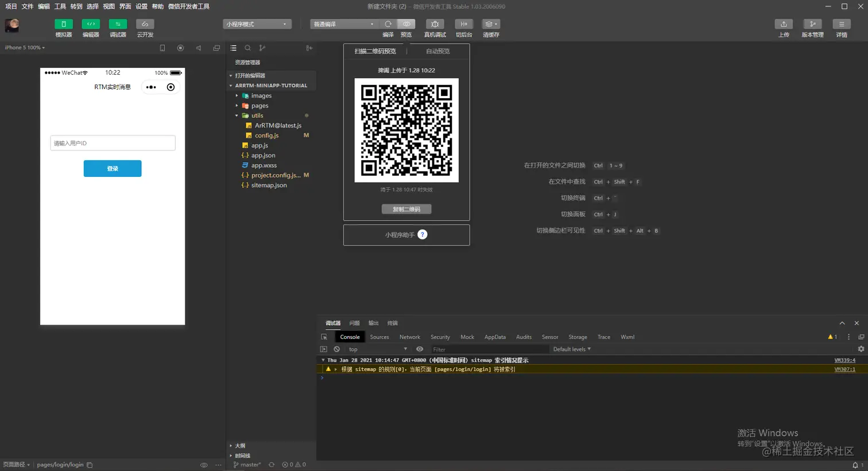Viewport: 868px width, 471px height.
Task: Click the 切后台 switch-to-background icon
Action: click(x=464, y=24)
